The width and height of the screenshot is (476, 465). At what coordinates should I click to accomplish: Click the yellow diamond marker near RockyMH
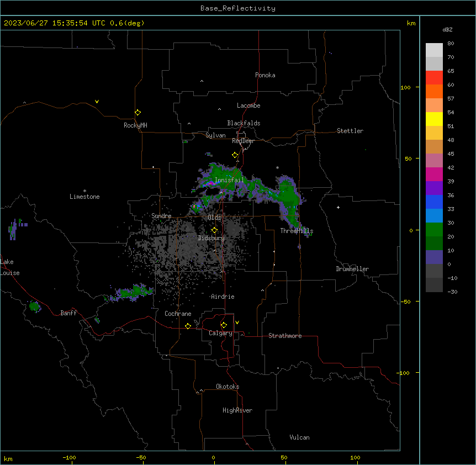pos(137,113)
